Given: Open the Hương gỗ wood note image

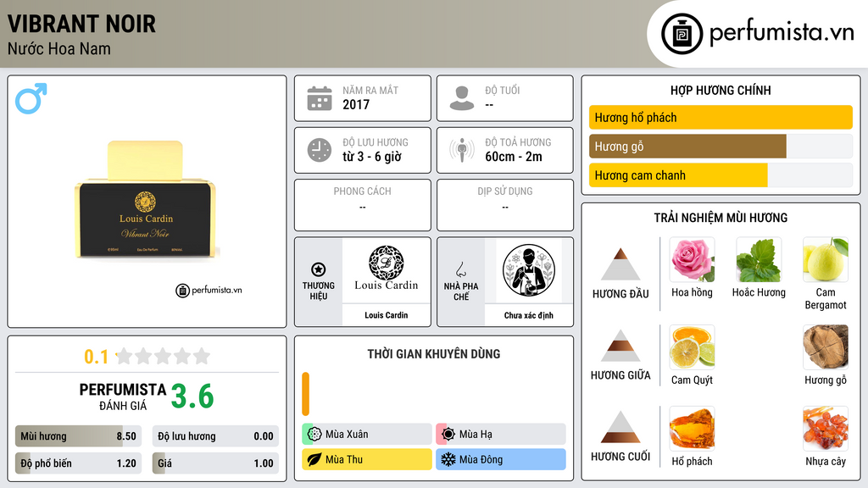Looking at the screenshot, I should pos(826,347).
